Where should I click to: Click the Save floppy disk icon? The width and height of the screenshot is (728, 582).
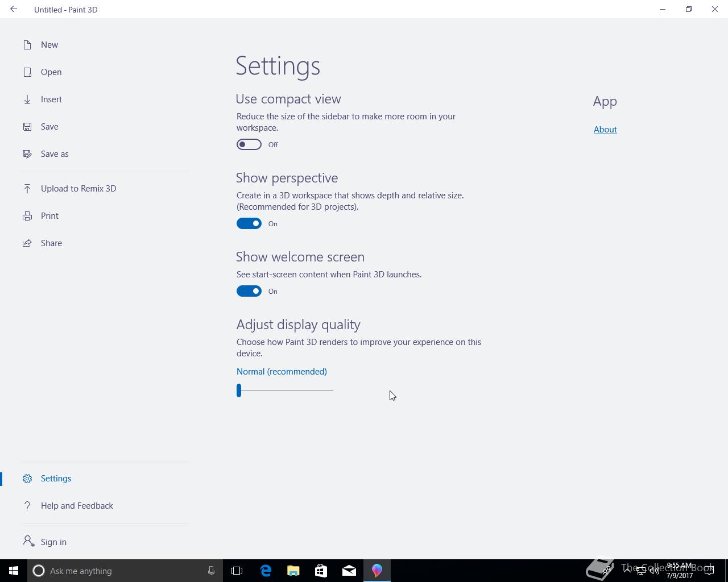pyautogui.click(x=27, y=127)
